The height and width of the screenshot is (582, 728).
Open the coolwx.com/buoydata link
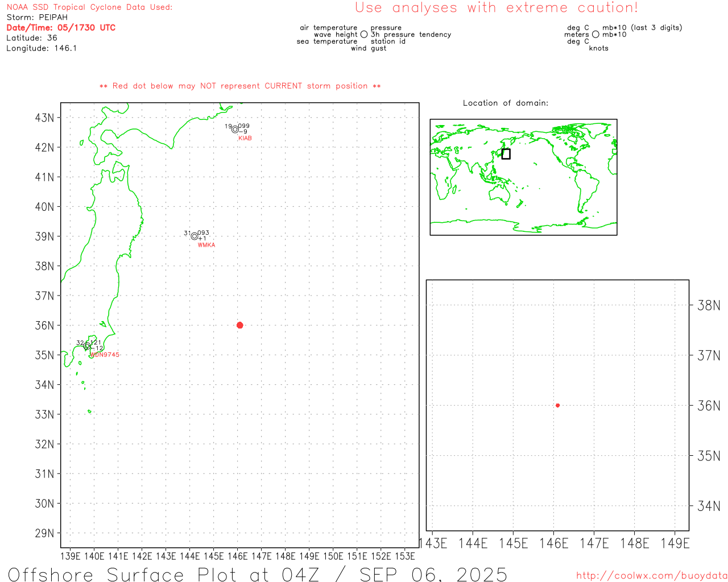pos(652,576)
